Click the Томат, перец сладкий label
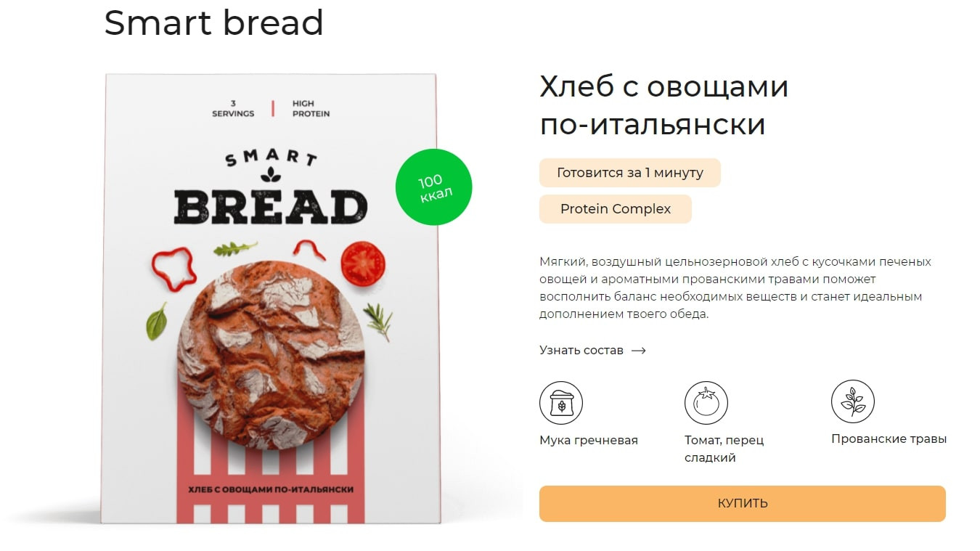Image resolution: width=980 pixels, height=551 pixels. 724,449
